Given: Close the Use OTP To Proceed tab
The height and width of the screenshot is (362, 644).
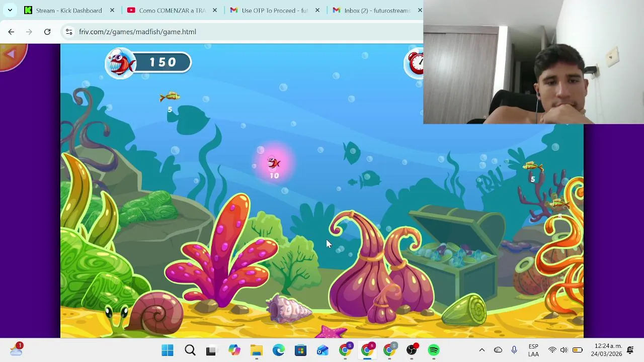Looking at the screenshot, I should click(317, 10).
